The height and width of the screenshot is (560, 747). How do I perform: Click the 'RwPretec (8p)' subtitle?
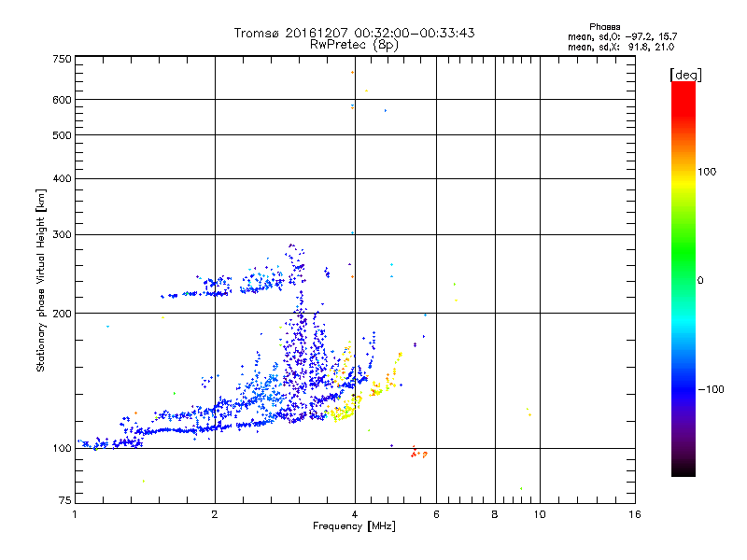[x=354, y=45]
